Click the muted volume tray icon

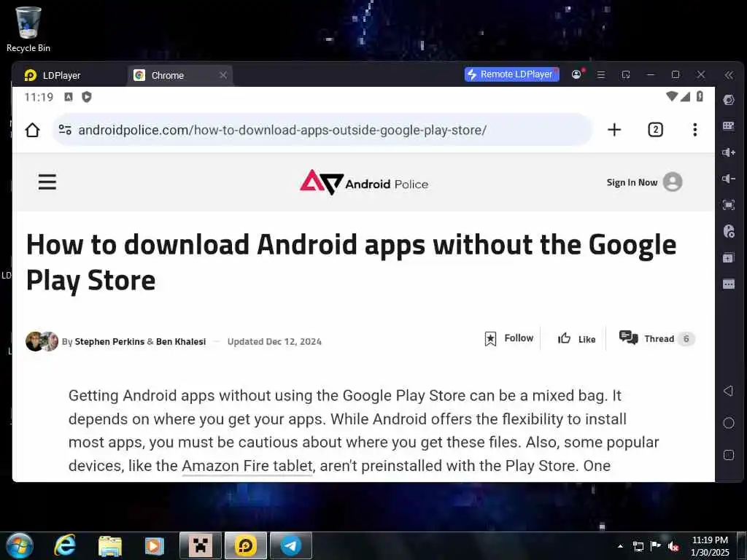point(673,546)
